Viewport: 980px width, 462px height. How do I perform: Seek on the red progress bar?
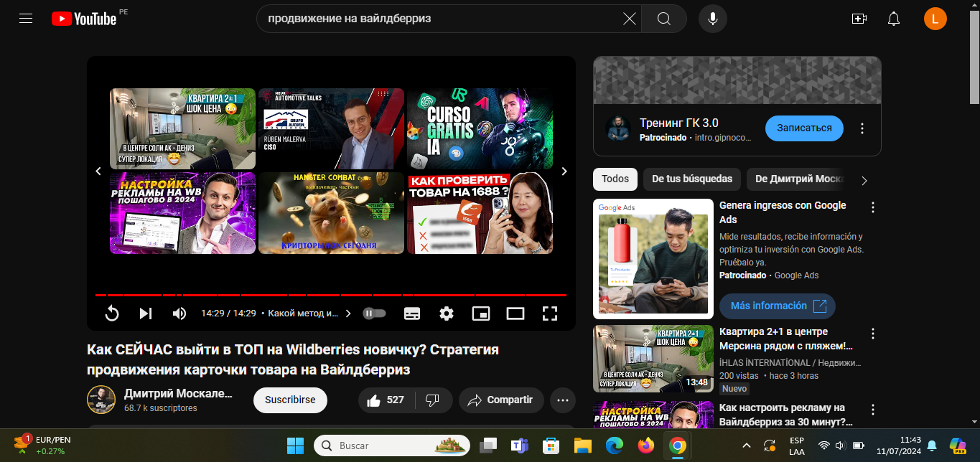tap(331, 295)
